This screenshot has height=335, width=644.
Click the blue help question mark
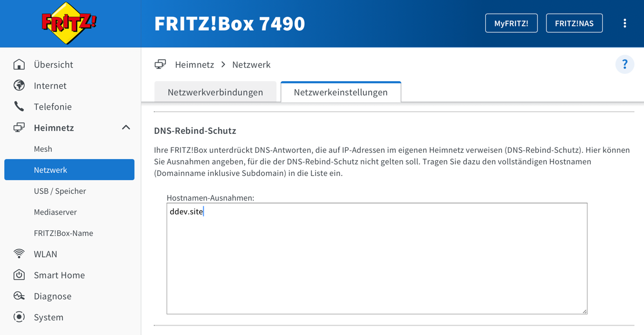[x=625, y=64]
